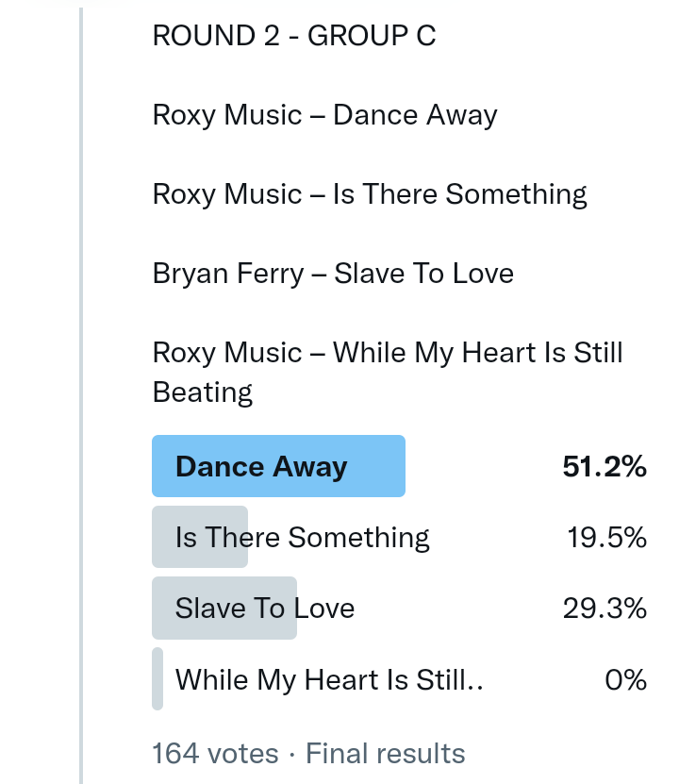Click the Final results status text
This screenshot has height=784, width=679.
[x=386, y=754]
